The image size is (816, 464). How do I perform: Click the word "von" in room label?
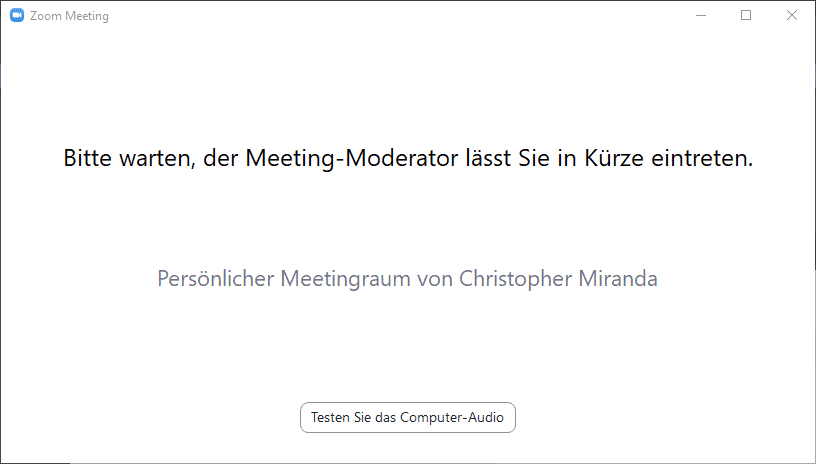pyautogui.click(x=435, y=280)
